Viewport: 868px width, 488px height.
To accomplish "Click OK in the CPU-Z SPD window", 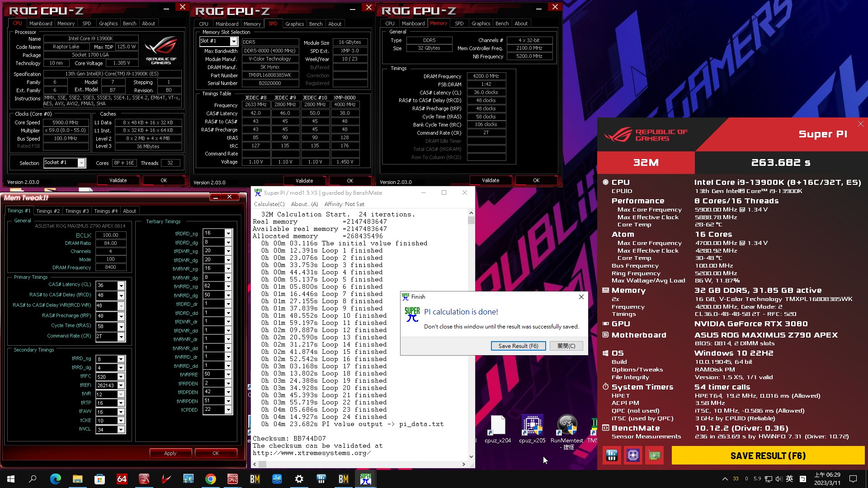I will pyautogui.click(x=350, y=181).
